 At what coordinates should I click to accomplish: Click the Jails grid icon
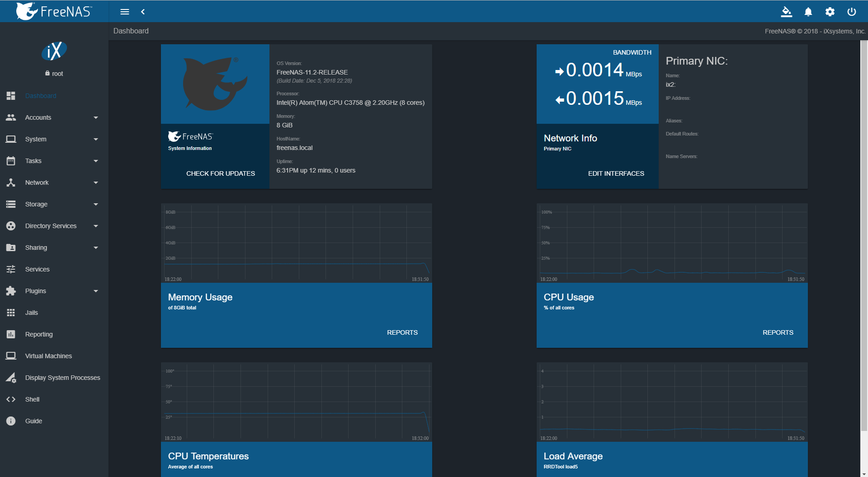[11, 313]
